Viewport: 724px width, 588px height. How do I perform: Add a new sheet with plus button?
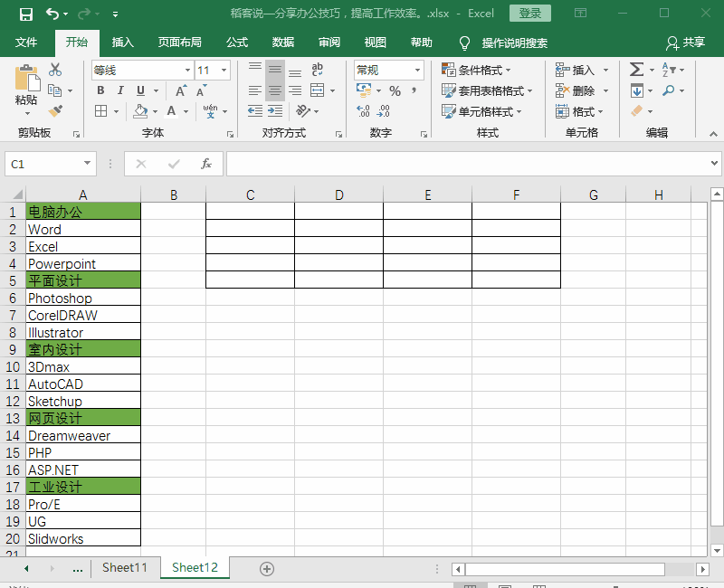pyautogui.click(x=267, y=569)
